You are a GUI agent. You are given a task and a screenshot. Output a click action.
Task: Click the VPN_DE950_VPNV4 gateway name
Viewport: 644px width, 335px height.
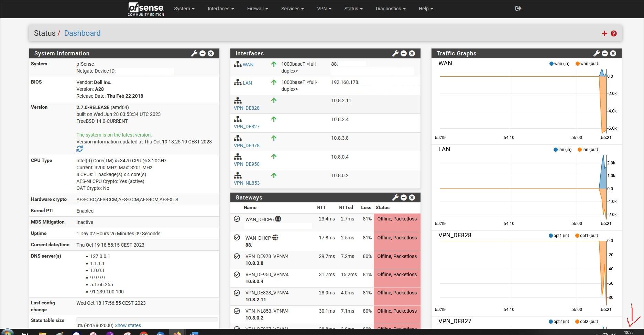point(267,274)
